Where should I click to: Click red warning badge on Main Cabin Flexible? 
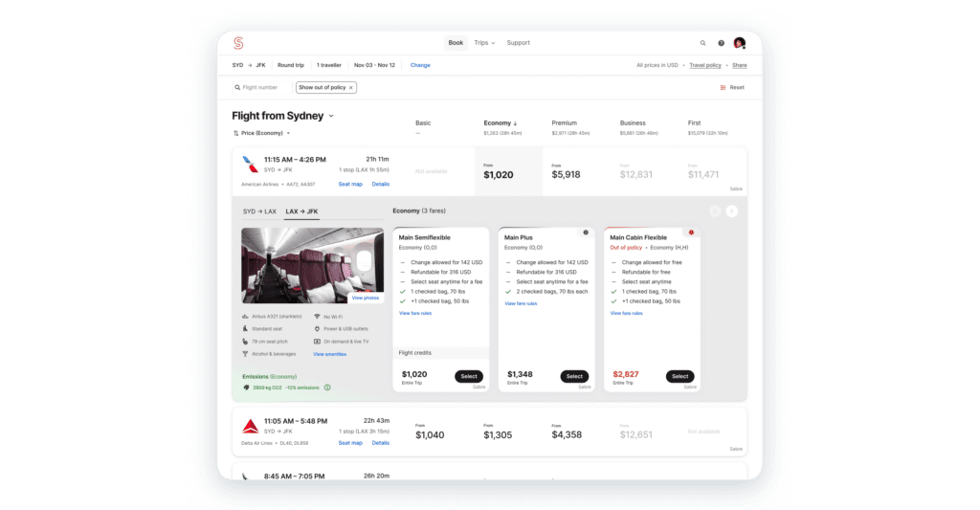tap(691, 232)
